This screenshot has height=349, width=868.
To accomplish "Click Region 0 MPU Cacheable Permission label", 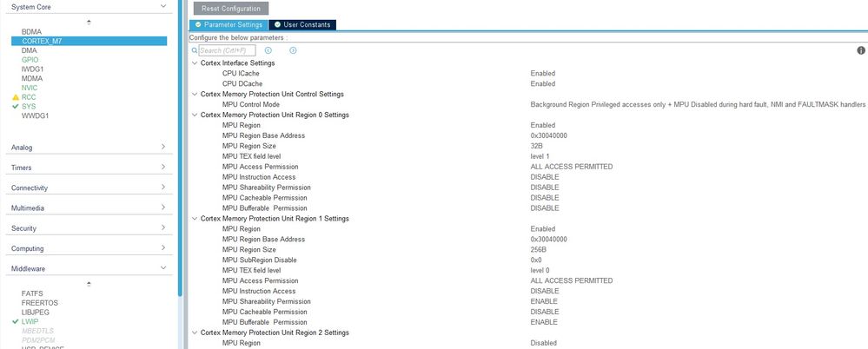I will coord(265,197).
